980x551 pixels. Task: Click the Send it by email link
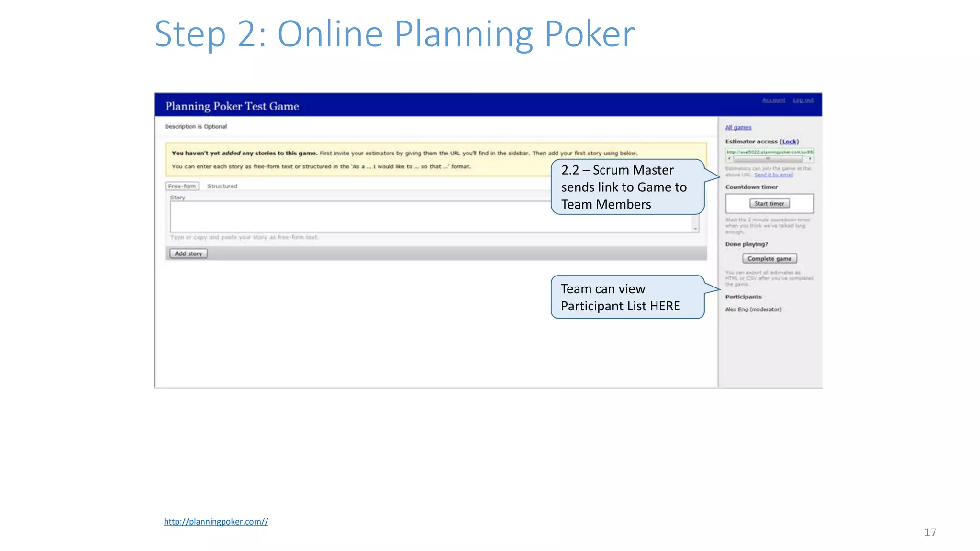pos(774,175)
